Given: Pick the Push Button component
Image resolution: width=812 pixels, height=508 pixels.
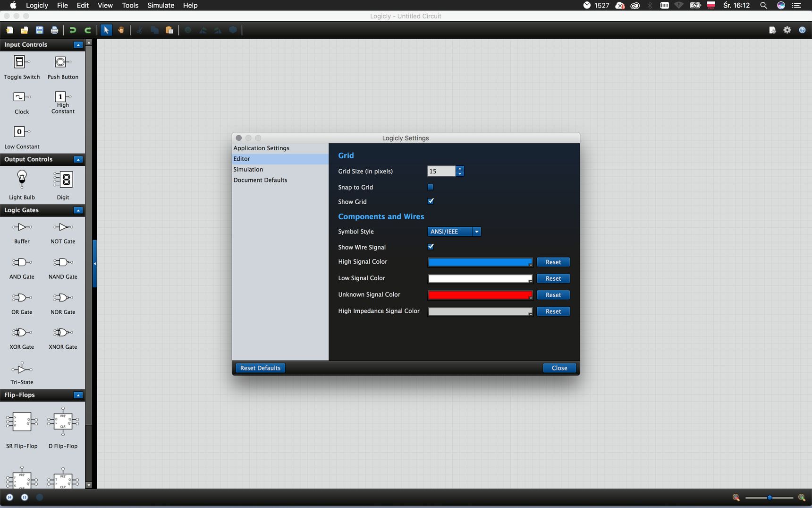Looking at the screenshot, I should pyautogui.click(x=63, y=68).
